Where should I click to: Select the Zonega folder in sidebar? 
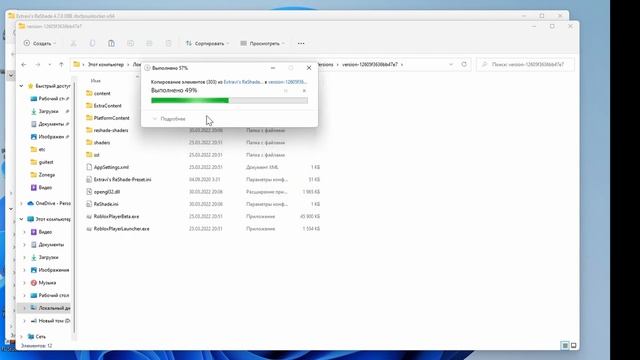[x=47, y=175]
